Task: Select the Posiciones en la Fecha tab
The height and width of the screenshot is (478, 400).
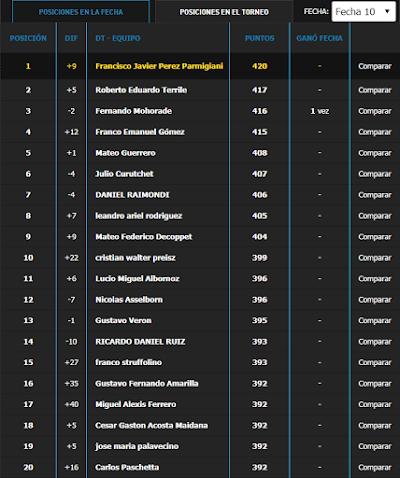Action: tap(81, 12)
